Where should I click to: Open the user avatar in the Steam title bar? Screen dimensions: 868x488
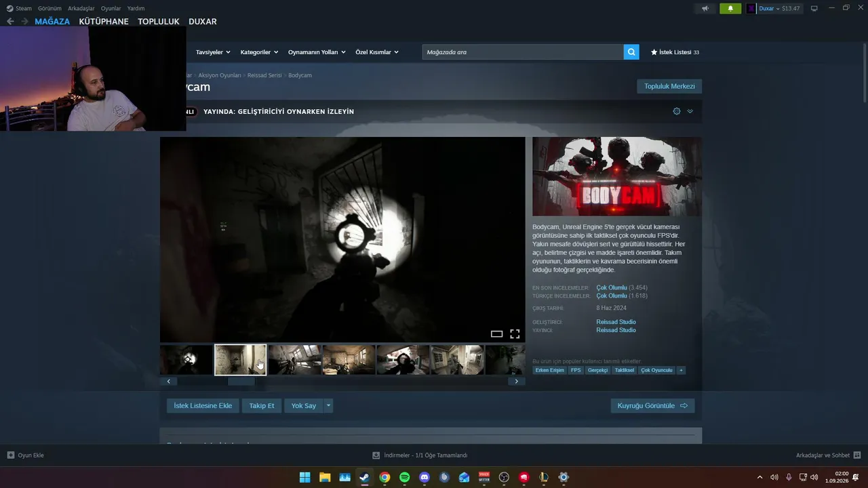(x=751, y=9)
